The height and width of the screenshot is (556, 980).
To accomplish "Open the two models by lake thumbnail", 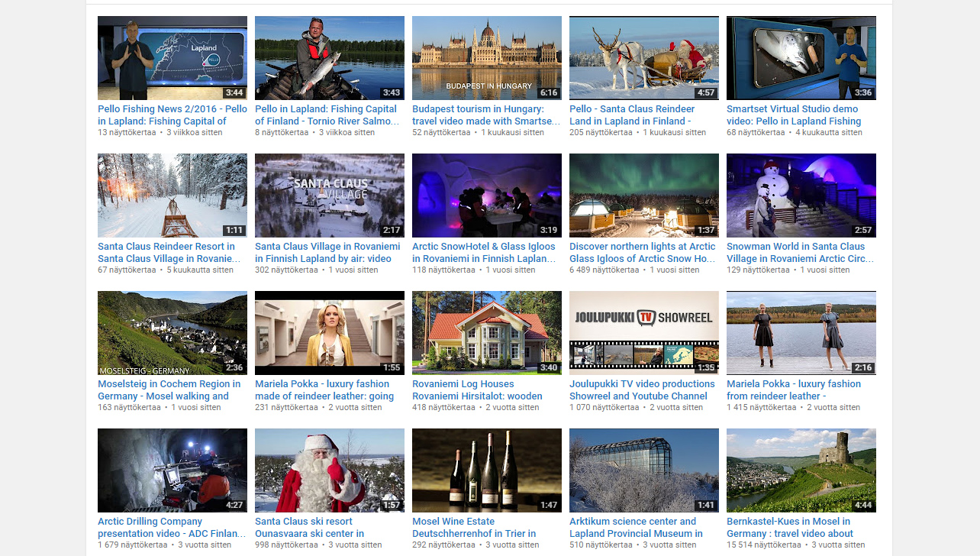I will pos(801,333).
